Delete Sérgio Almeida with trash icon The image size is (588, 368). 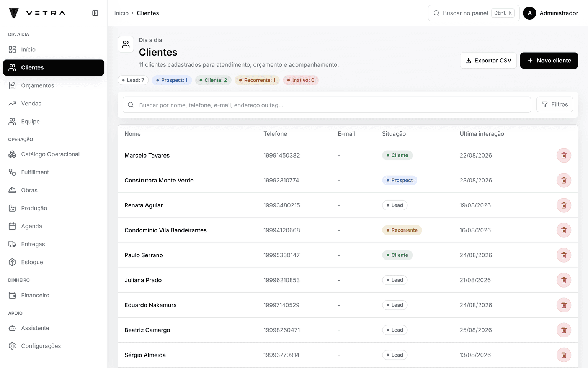[x=564, y=355]
